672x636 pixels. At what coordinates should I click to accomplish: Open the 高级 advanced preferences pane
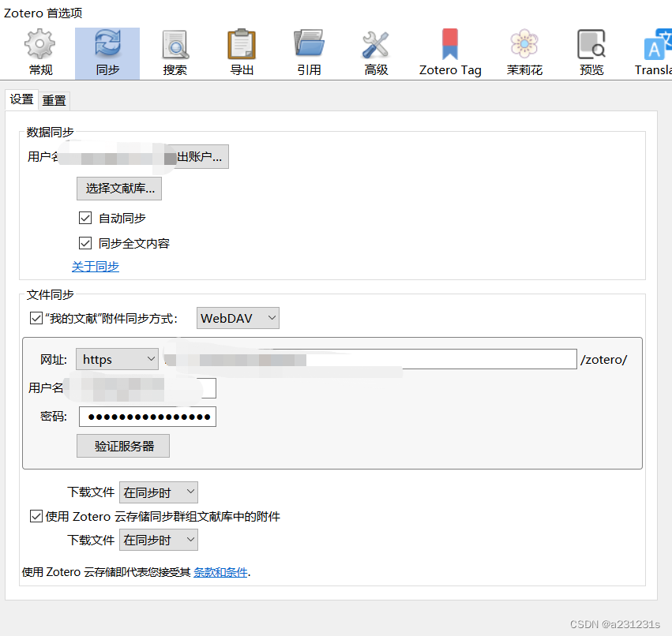(x=376, y=54)
